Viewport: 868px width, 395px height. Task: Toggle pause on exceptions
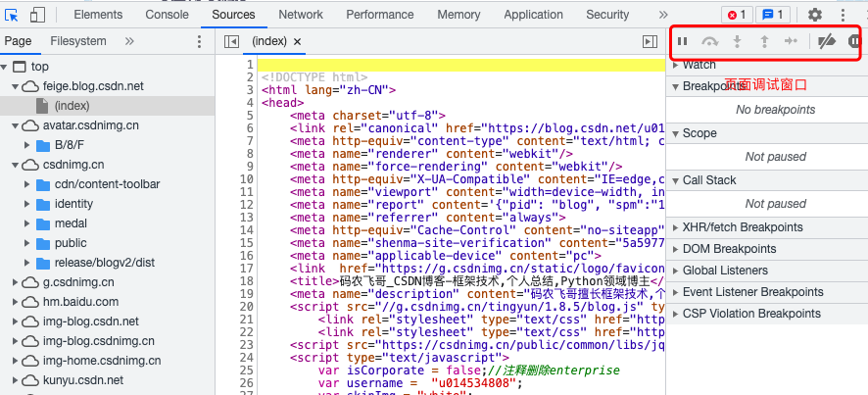coord(854,41)
